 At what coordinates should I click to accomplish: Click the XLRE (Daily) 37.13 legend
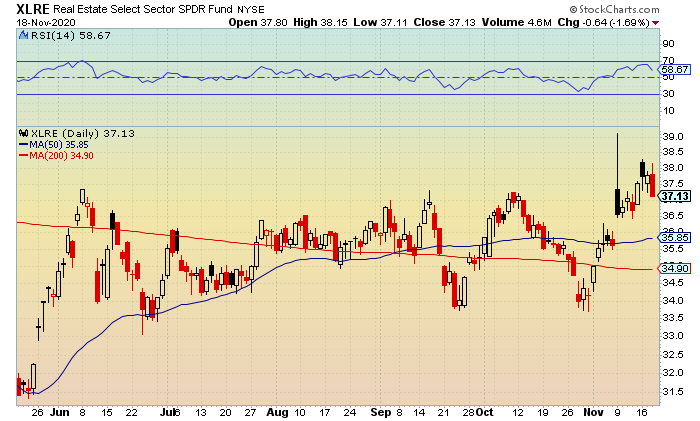pyautogui.click(x=83, y=133)
